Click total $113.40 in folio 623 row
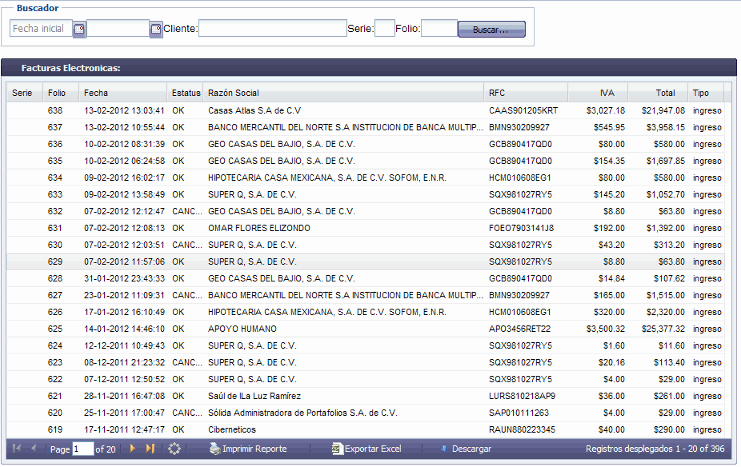Screen dimensions: 741x467 669,363
